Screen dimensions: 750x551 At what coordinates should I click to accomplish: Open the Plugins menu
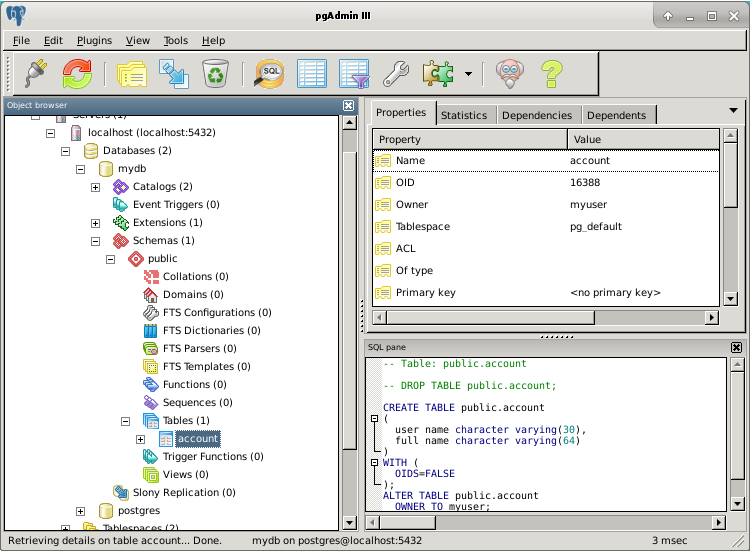click(x=94, y=41)
